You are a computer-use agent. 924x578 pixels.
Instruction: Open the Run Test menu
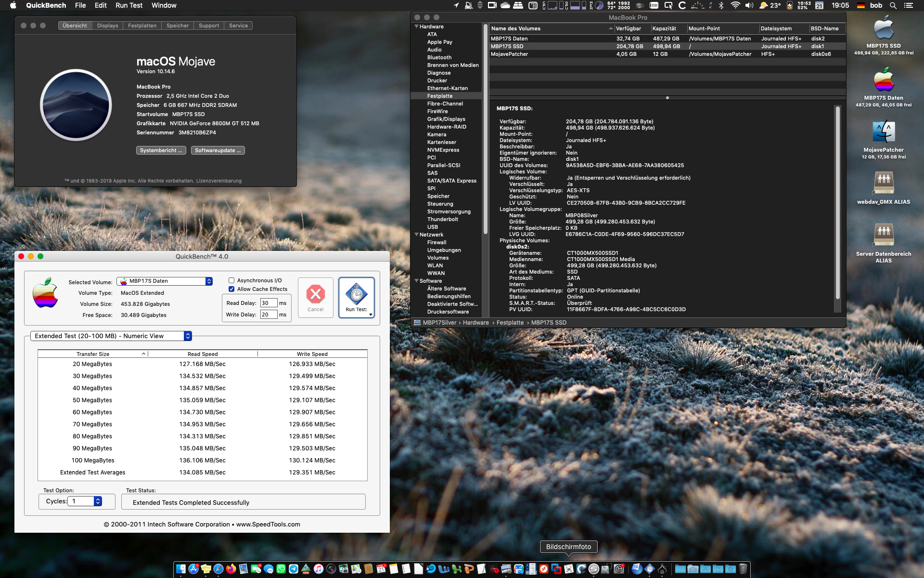[129, 5]
